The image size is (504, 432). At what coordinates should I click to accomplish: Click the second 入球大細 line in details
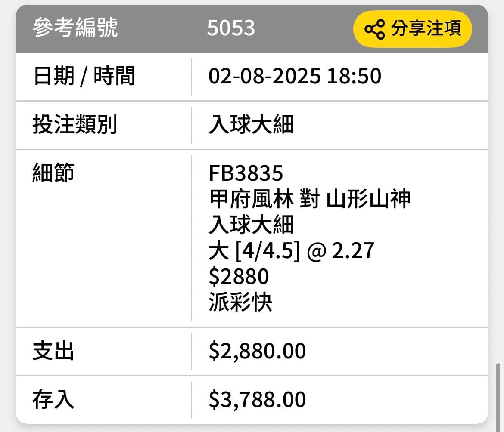pyautogui.click(x=251, y=225)
